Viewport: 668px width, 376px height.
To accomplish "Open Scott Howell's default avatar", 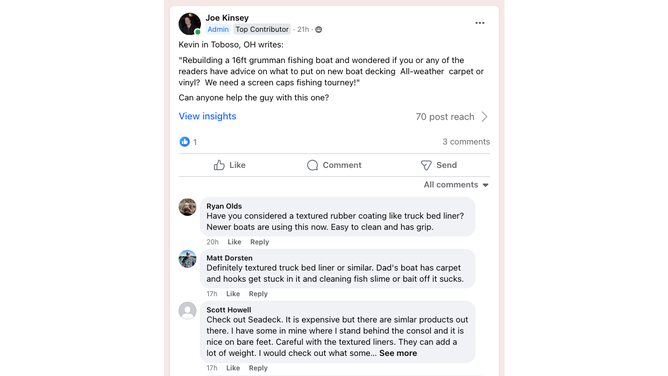I will coord(187,310).
